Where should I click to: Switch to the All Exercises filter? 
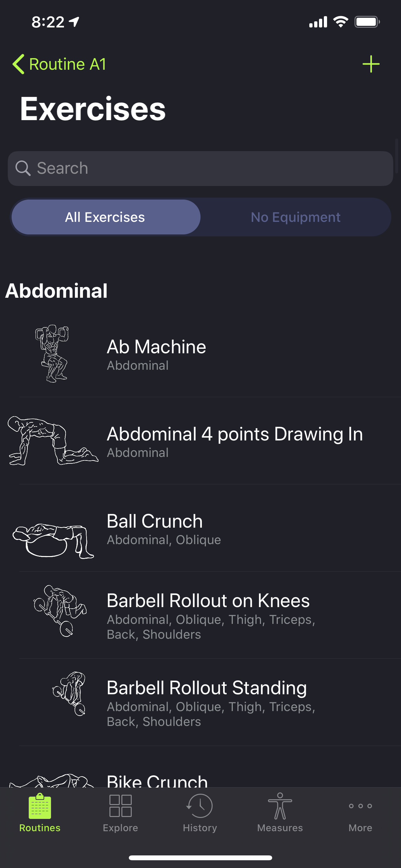click(105, 217)
